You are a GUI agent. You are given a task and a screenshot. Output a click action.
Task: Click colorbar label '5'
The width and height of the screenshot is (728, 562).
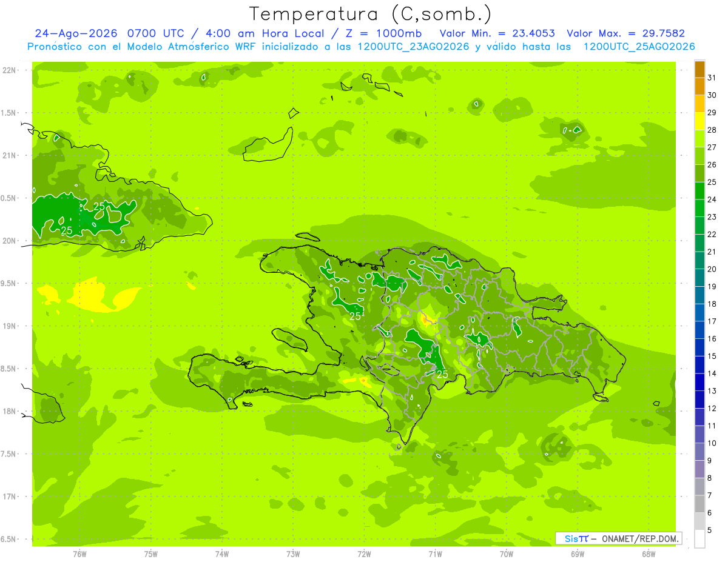pyautogui.click(x=710, y=530)
